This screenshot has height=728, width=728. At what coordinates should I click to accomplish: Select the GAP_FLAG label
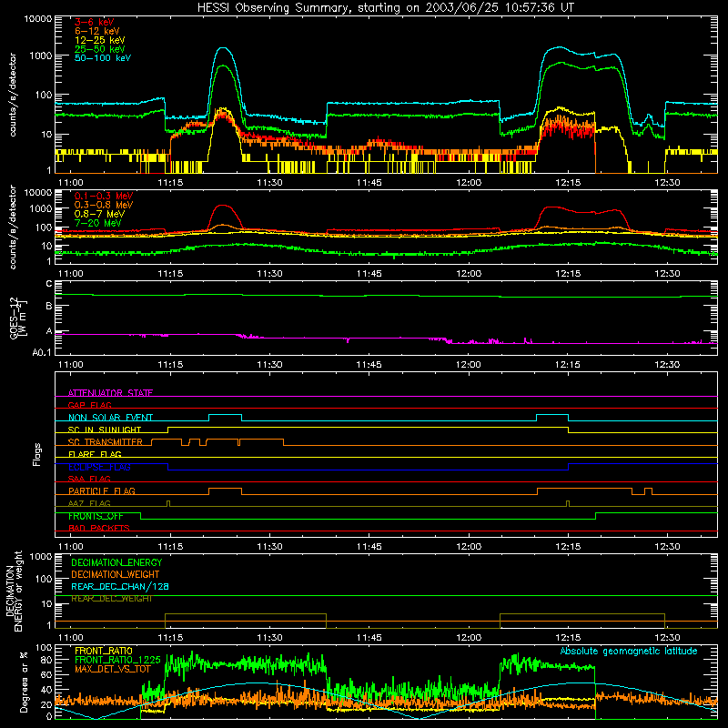pos(89,405)
